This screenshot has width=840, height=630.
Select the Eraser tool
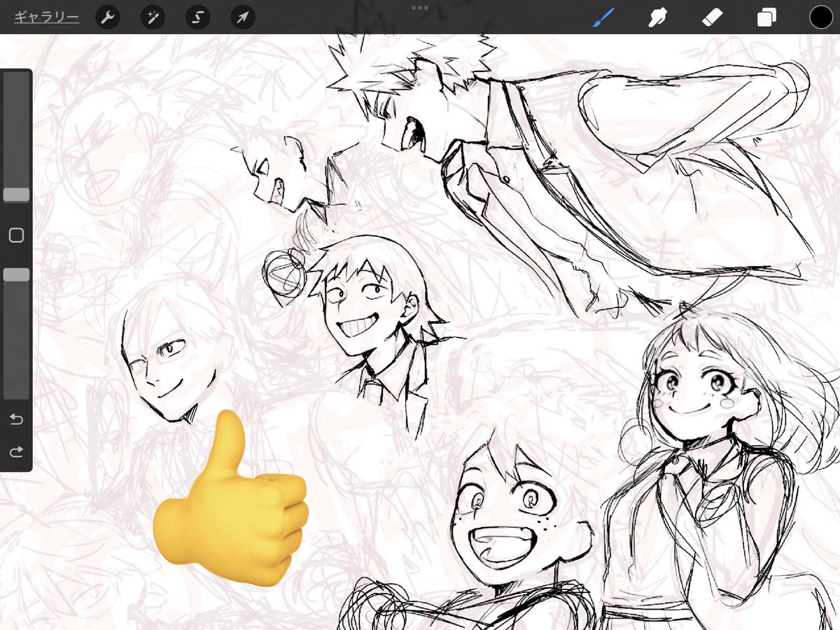click(712, 17)
